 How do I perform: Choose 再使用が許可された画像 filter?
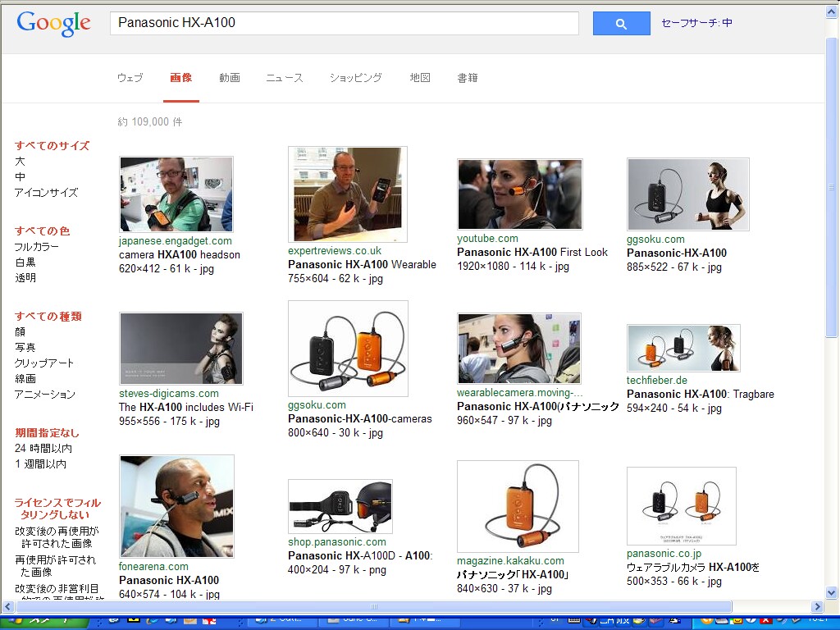[55, 566]
